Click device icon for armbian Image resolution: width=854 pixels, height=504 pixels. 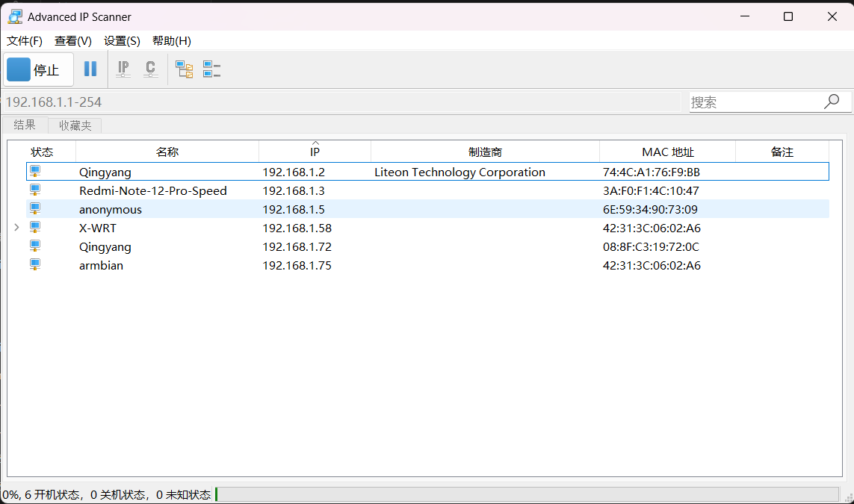pyautogui.click(x=35, y=264)
